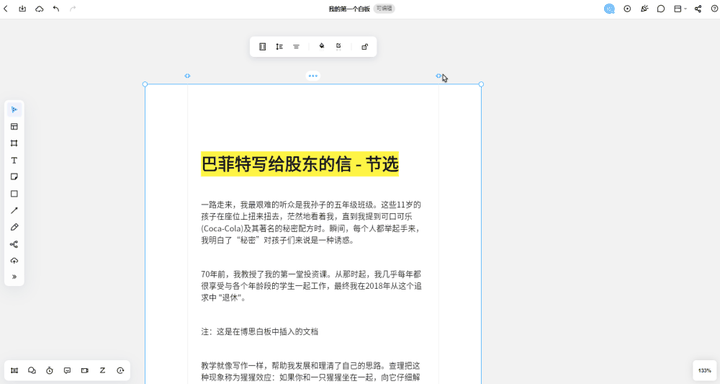Open the chat bubbles icon in bottom bar

32,370
